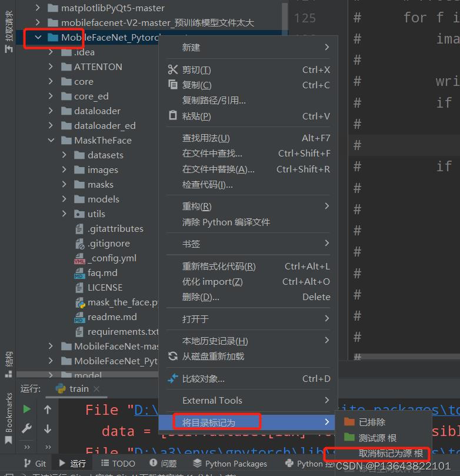Viewport: 460px width, 476px height.
Task: Expand the matplotlibPyQt5-master folder
Action: click(x=37, y=8)
